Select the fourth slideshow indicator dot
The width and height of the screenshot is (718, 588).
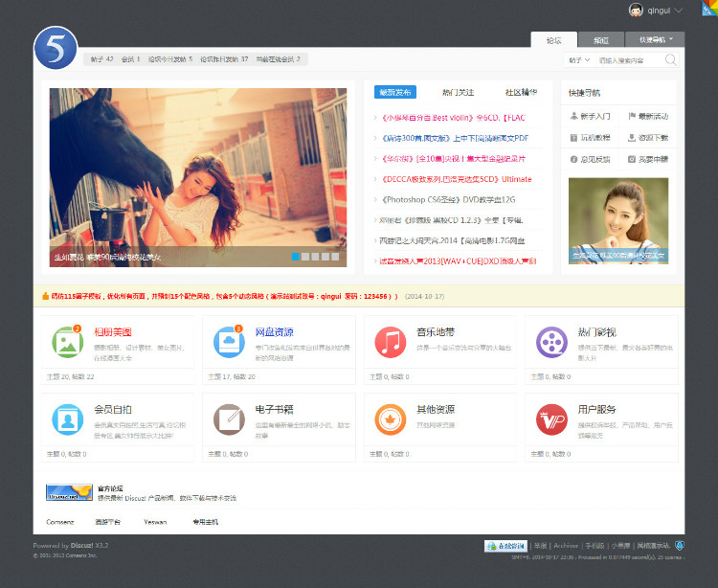click(325, 257)
